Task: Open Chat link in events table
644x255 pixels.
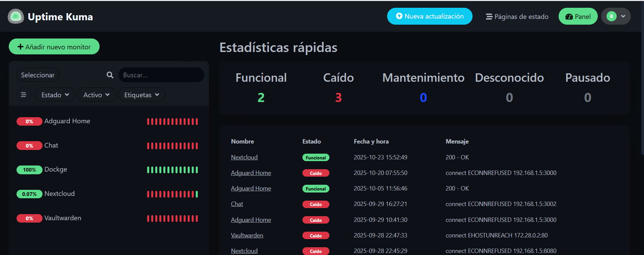Action: 237,204
